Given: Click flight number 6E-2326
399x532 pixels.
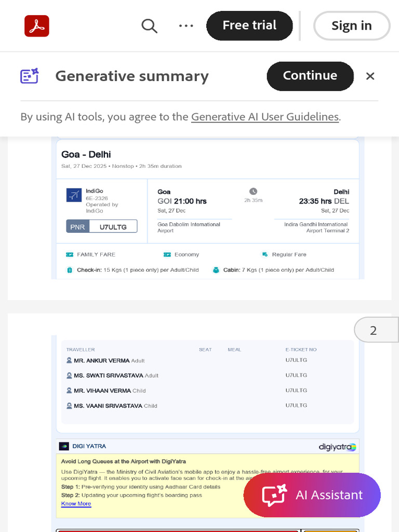Looking at the screenshot, I should [97, 198].
